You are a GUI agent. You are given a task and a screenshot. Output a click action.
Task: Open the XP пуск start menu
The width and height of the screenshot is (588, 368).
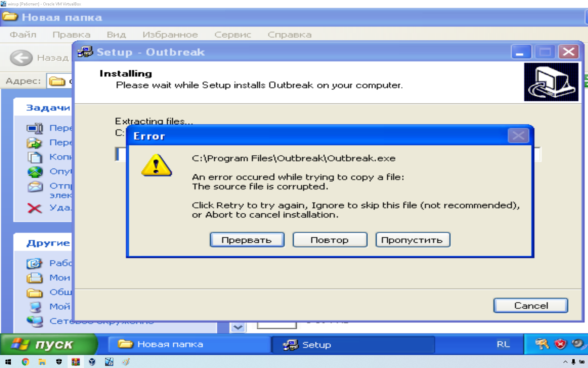tap(49, 344)
